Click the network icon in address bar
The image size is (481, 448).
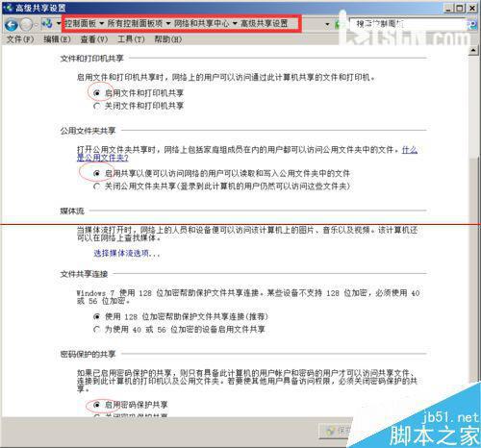coord(47,23)
